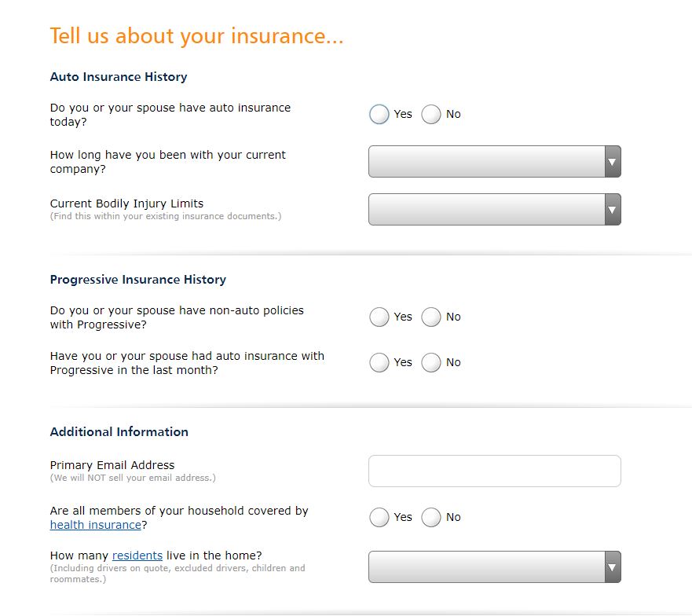Mark No for household covered by health insurance
This screenshot has width=692, height=616.
coord(431,518)
